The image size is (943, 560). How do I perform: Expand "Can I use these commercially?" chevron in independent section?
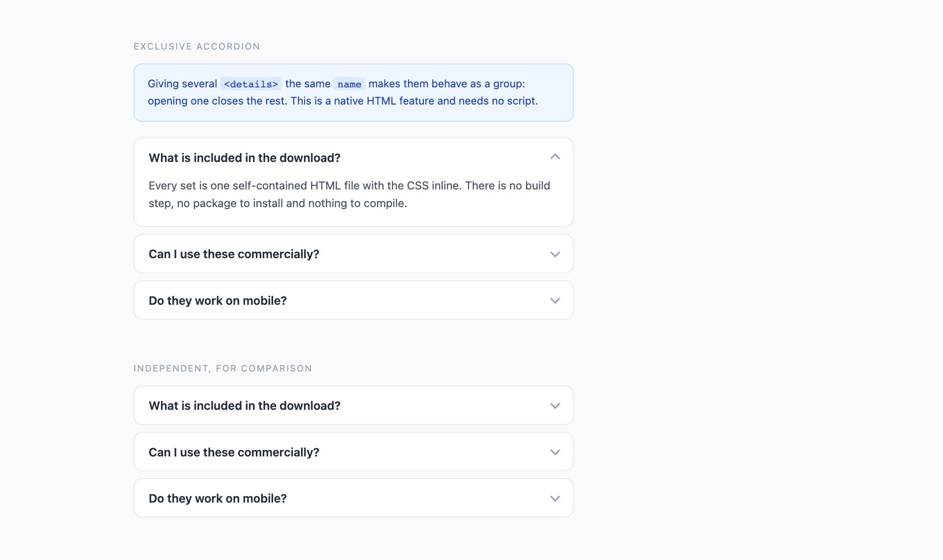coord(555,452)
